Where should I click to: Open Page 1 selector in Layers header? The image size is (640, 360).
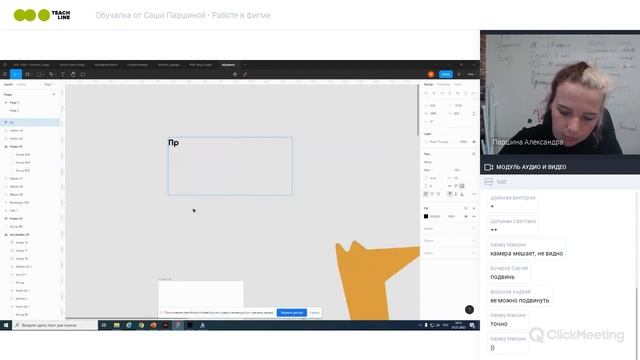(49, 84)
